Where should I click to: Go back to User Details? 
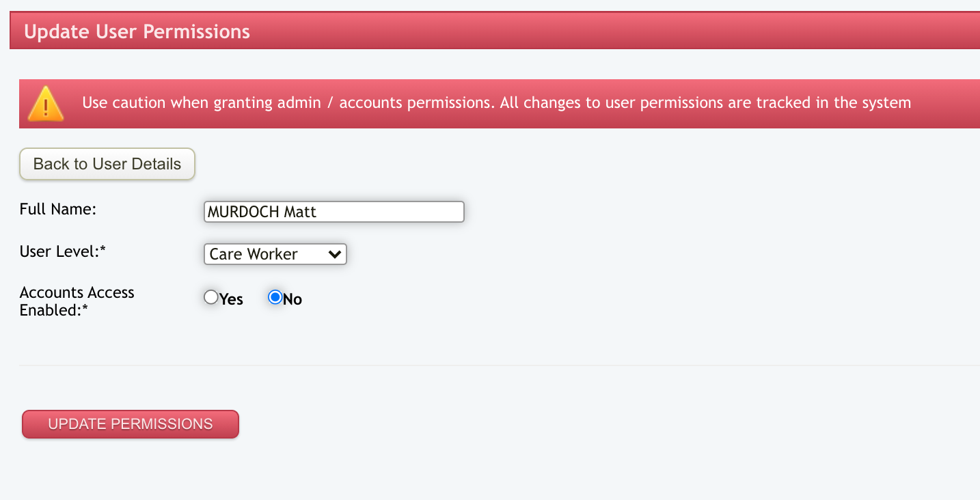pos(107,164)
